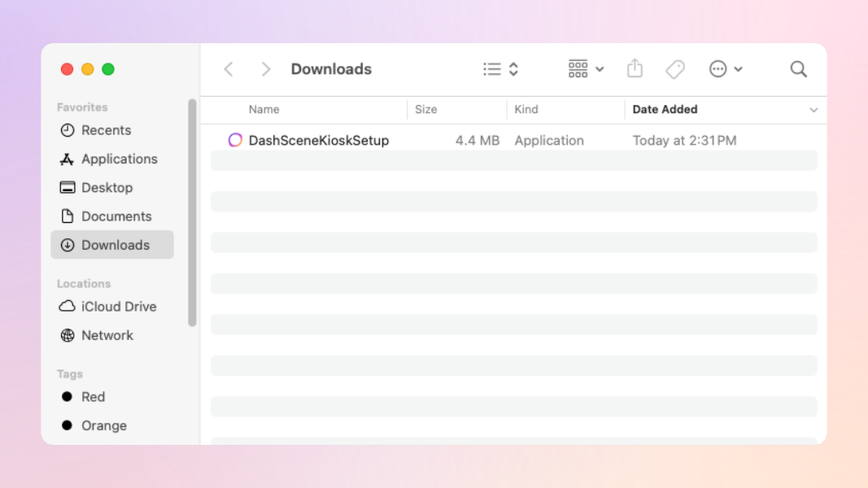868x488 pixels.
Task: Select Downloads in the sidebar
Action: pyautogui.click(x=111, y=245)
